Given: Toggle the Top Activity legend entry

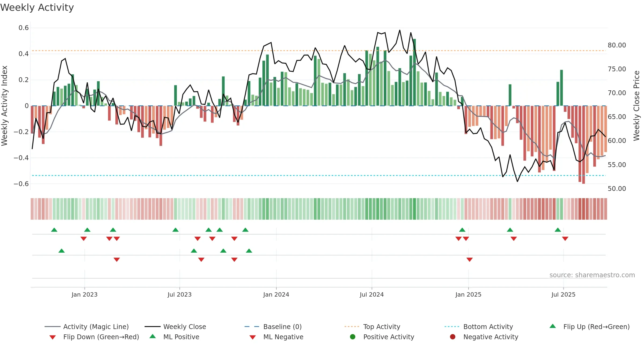Looking at the screenshot, I should pyautogui.click(x=372, y=327).
